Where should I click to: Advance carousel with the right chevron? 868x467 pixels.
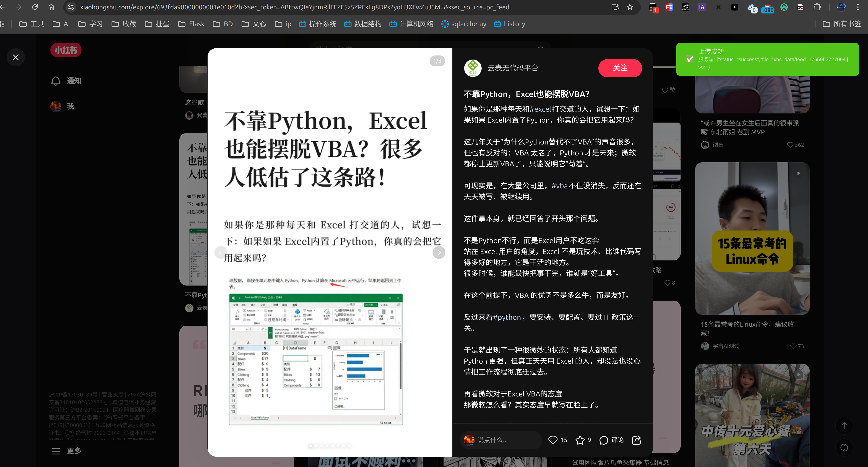tap(439, 252)
